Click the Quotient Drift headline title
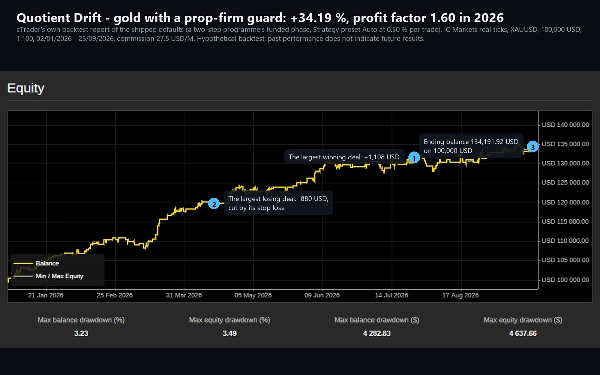 point(260,18)
